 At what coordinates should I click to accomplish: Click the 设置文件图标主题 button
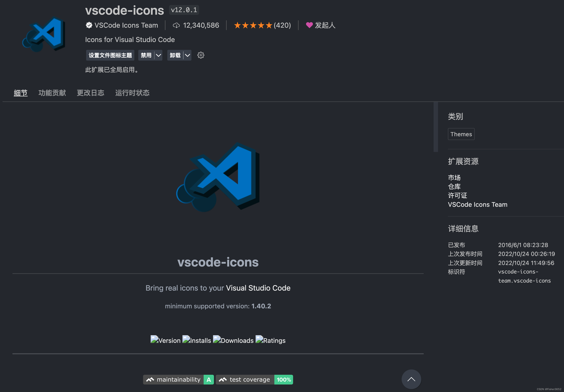tap(110, 55)
